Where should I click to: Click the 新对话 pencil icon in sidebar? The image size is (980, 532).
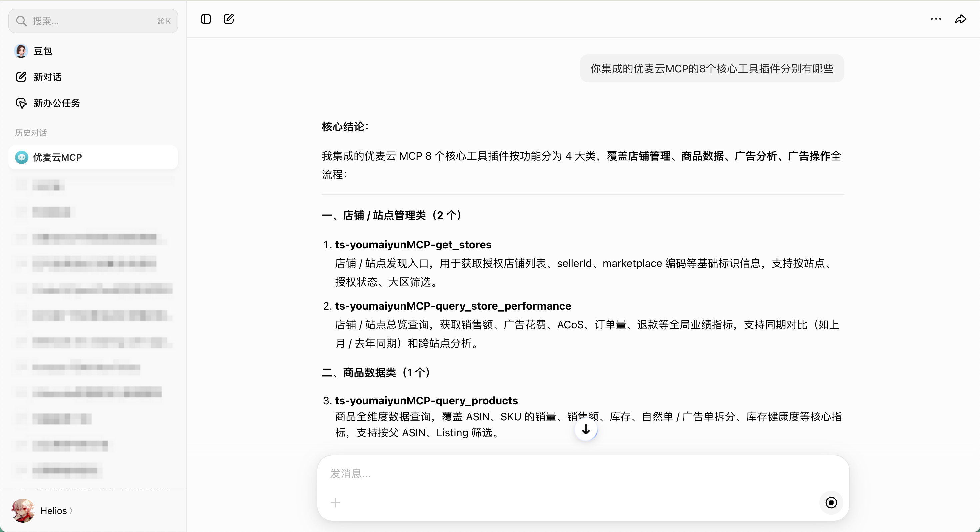(21, 77)
